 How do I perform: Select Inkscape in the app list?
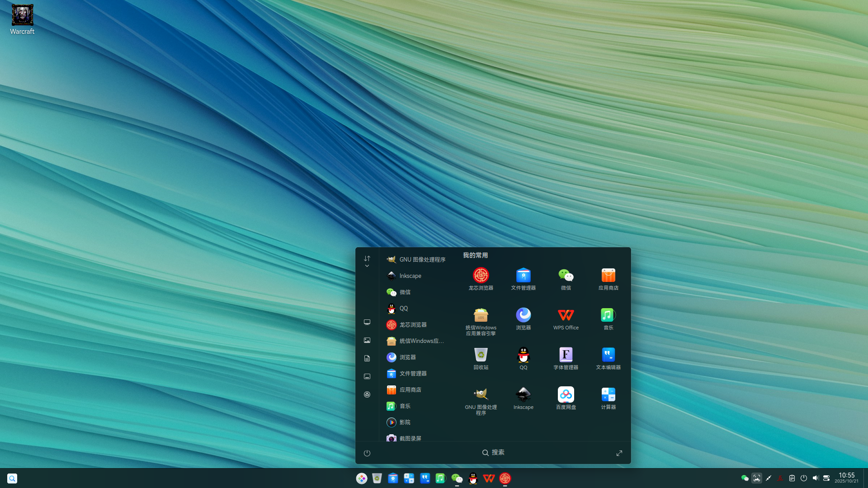pos(416,276)
